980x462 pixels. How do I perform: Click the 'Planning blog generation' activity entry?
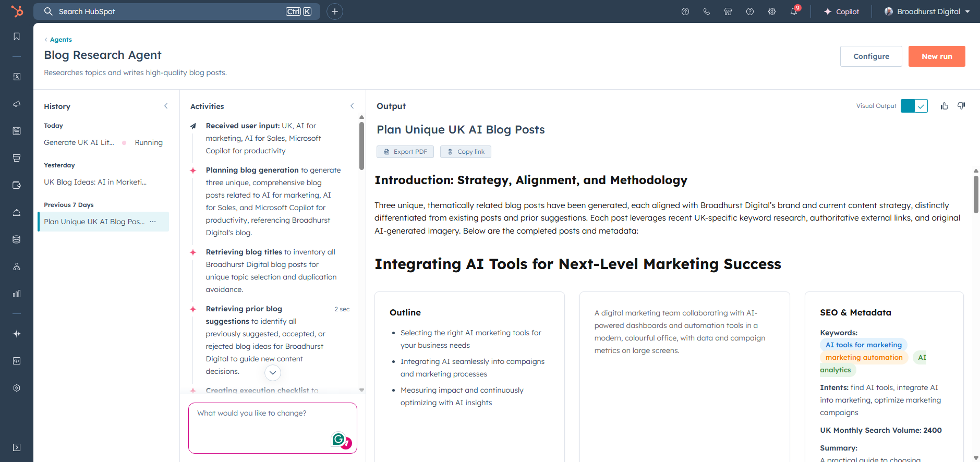tap(270, 201)
